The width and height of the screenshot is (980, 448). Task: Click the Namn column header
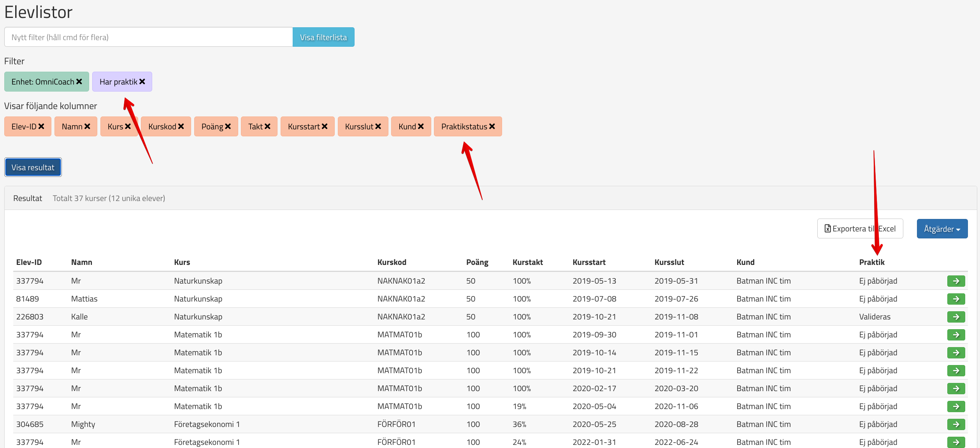pyautogui.click(x=81, y=262)
